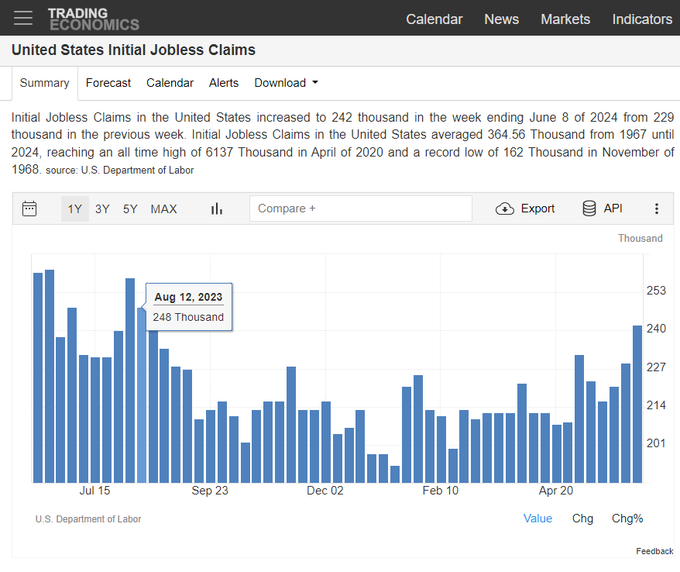Switch chart range to 3Y

click(102, 209)
